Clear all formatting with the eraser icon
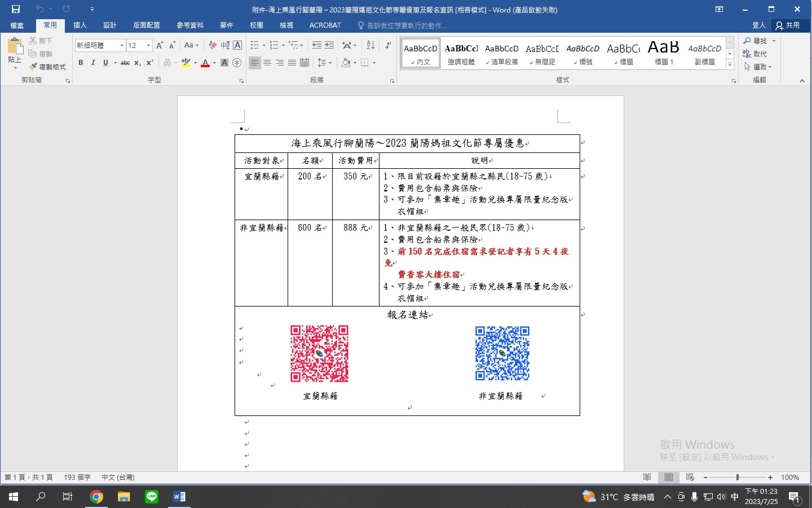The width and height of the screenshot is (812, 508). pos(213,45)
